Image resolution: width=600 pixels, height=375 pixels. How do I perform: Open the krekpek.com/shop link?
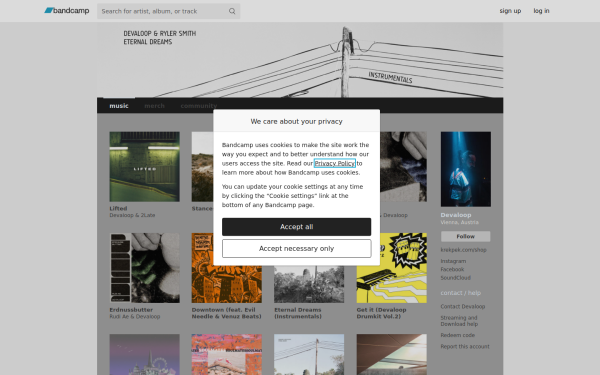[463, 250]
